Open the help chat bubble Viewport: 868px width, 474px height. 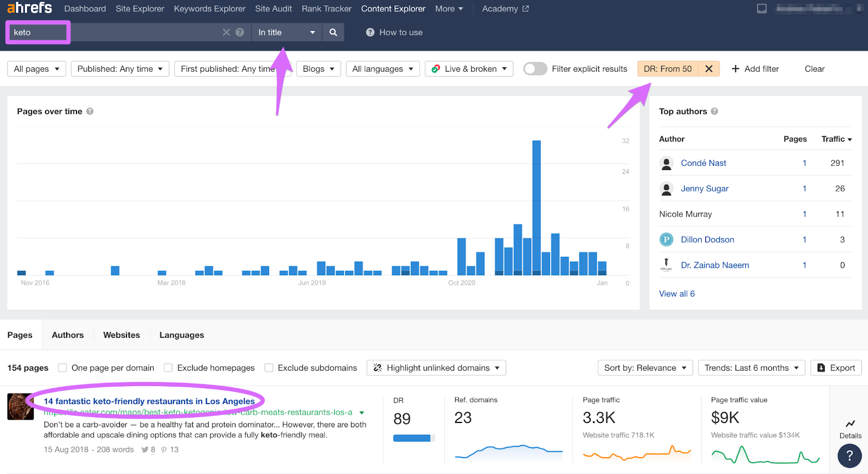(x=850, y=455)
